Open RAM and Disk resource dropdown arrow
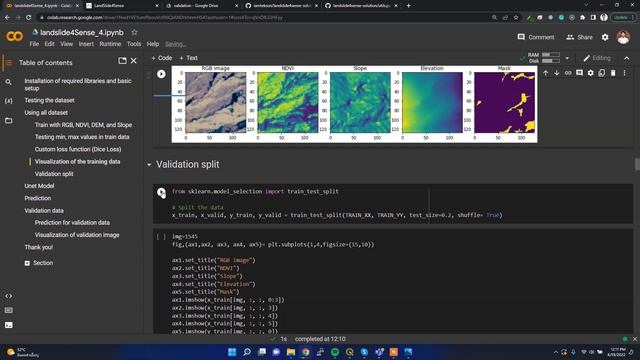 [567, 58]
